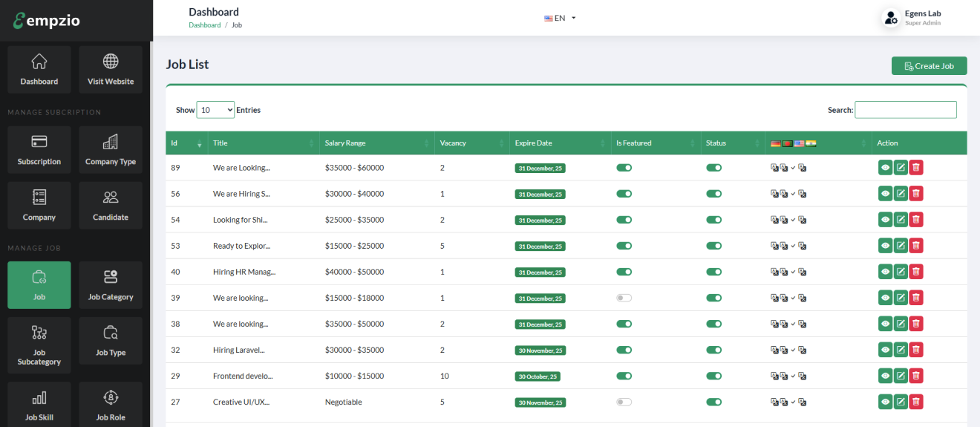This screenshot has height=427, width=980.
Task: Toggle Is Featured for job 32
Action: 624,350
